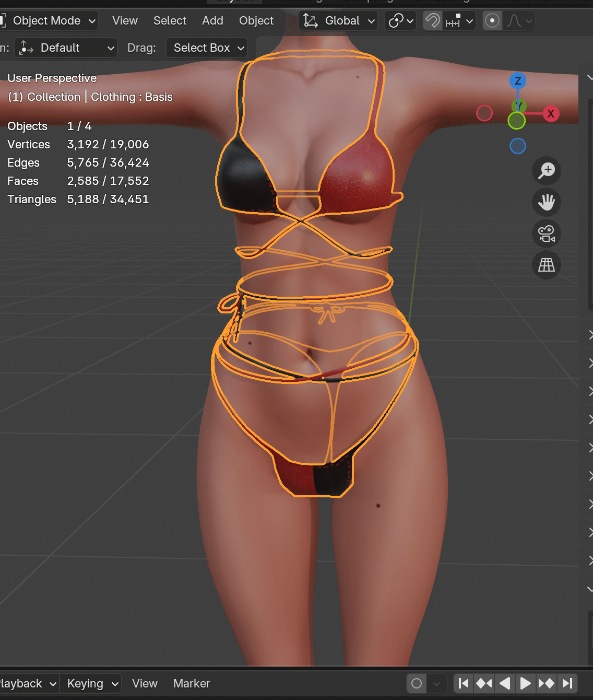Image resolution: width=593 pixels, height=700 pixels.
Task: Click the pan view hand icon
Action: click(547, 202)
